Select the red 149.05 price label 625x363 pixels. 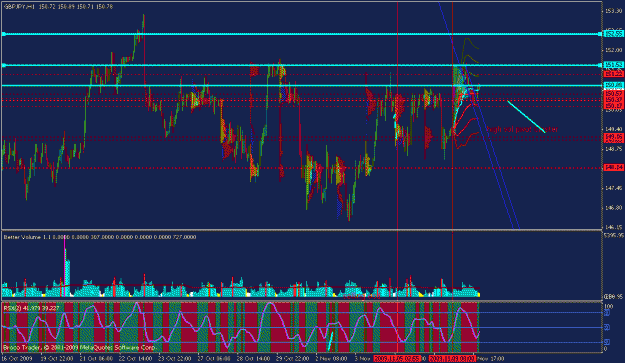pos(614,137)
